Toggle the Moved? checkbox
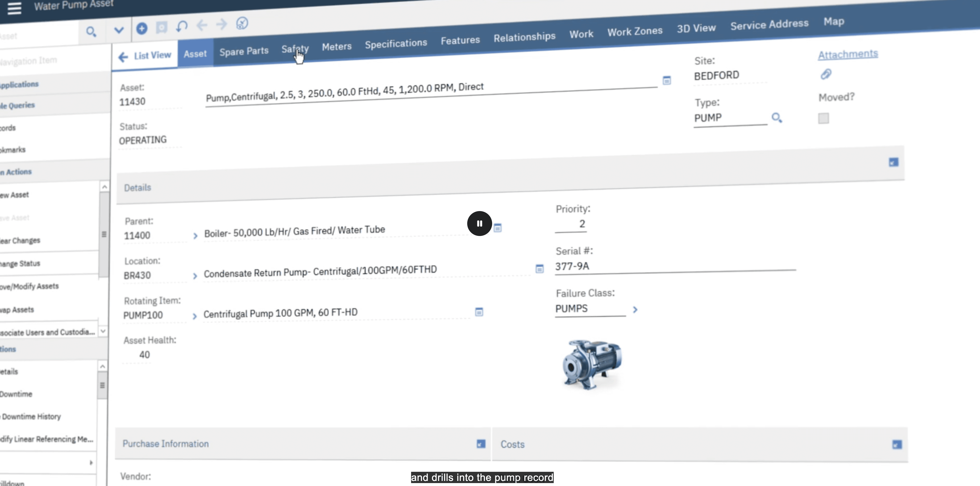The image size is (980, 486). tap(823, 118)
